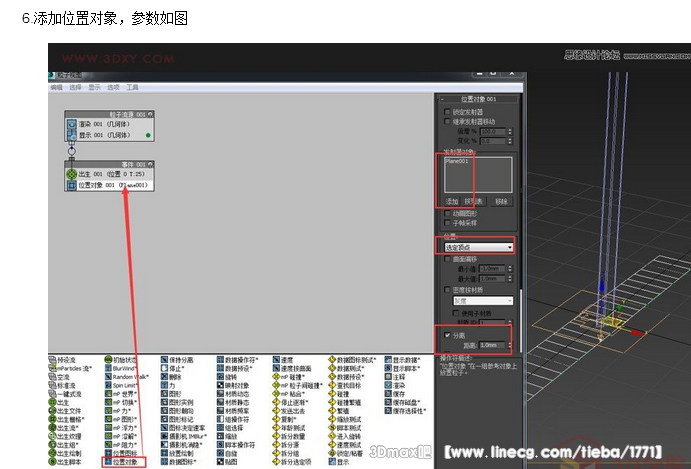Enable the 锁定发射器 checkbox

click(x=447, y=112)
